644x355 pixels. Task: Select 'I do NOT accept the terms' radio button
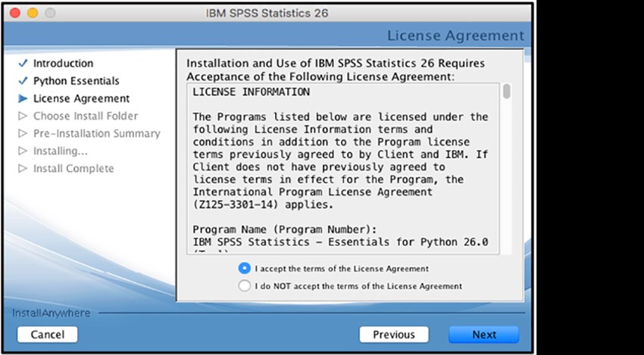click(244, 285)
